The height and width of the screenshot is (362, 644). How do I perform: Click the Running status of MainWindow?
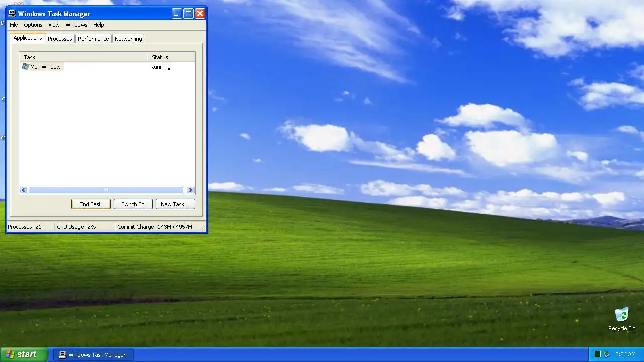pos(160,67)
